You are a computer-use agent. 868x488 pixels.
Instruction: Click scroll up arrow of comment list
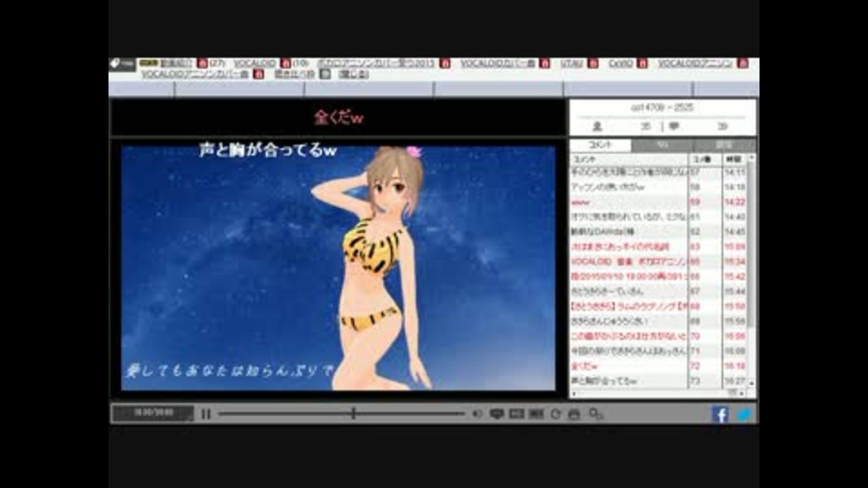751,158
